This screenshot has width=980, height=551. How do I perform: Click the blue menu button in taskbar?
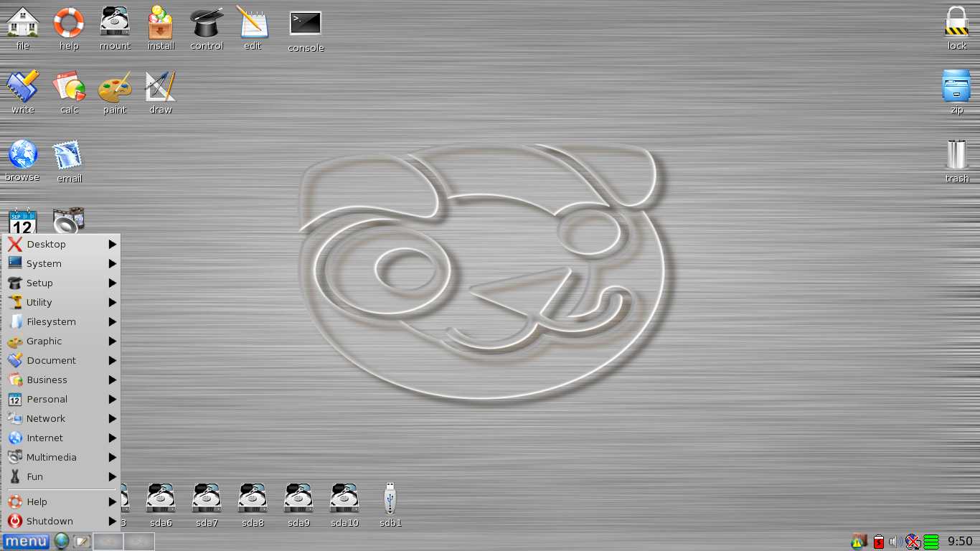click(x=26, y=541)
